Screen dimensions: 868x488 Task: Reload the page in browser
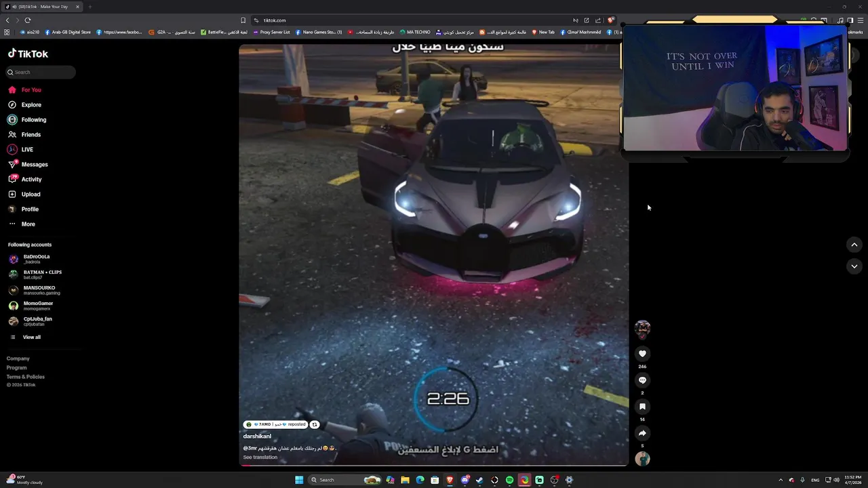pos(28,20)
